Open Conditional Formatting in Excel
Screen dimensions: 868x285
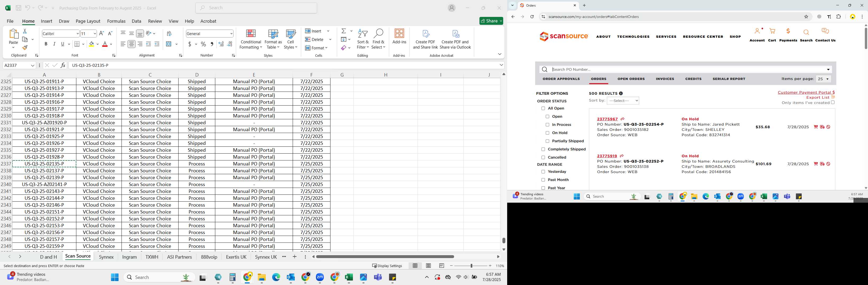pyautogui.click(x=251, y=39)
